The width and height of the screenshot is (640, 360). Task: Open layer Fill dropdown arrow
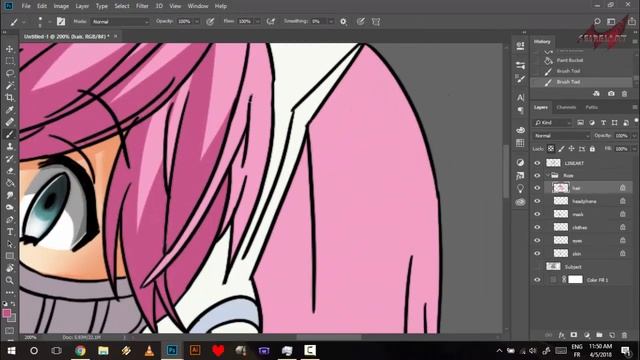[634, 149]
